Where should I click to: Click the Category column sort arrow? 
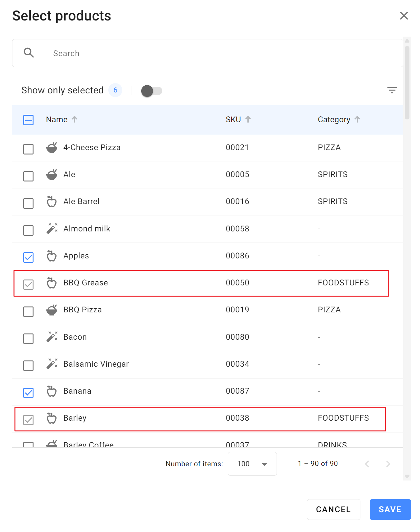click(x=357, y=119)
